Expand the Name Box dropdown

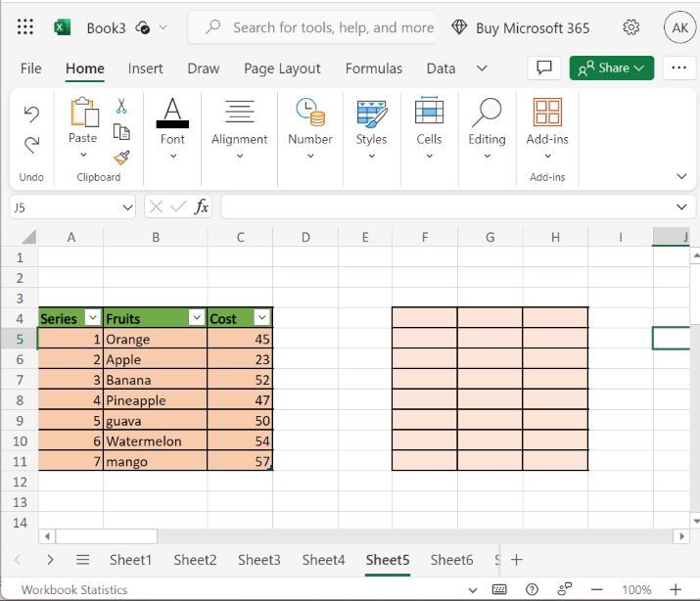click(x=127, y=208)
